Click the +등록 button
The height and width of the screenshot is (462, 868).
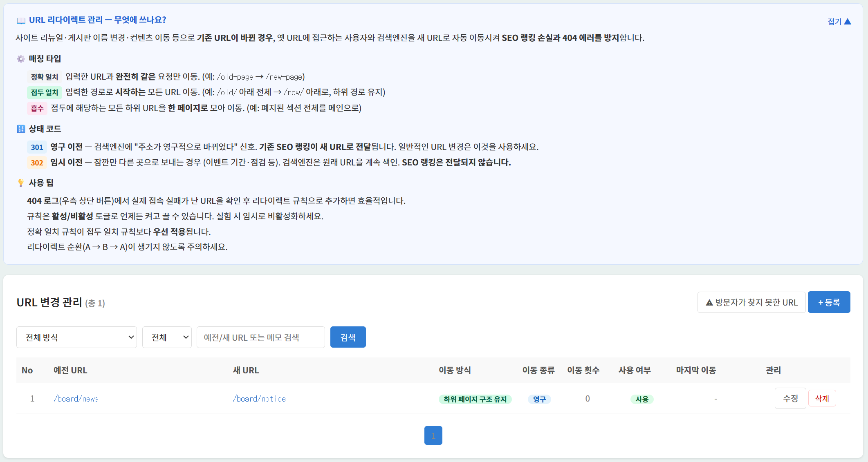coord(829,302)
